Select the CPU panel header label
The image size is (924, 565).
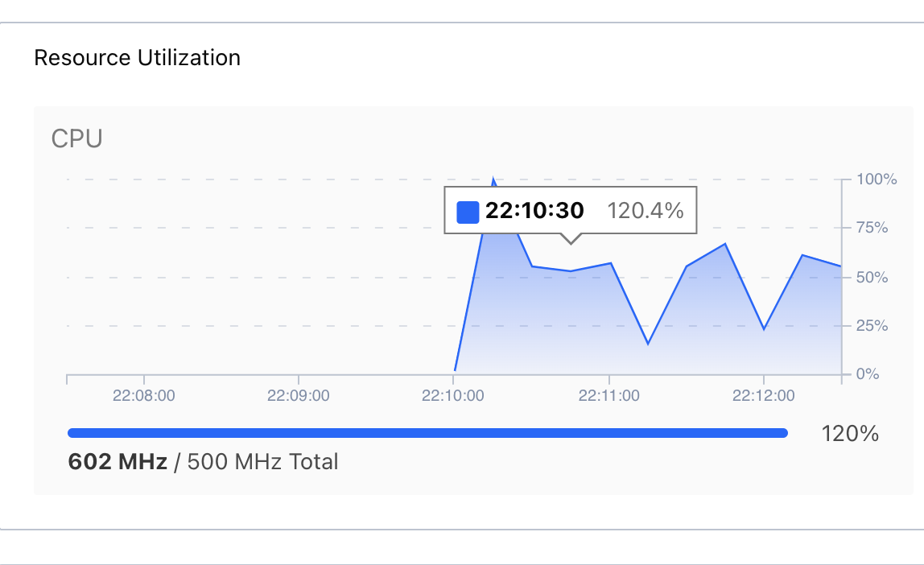[x=76, y=138]
